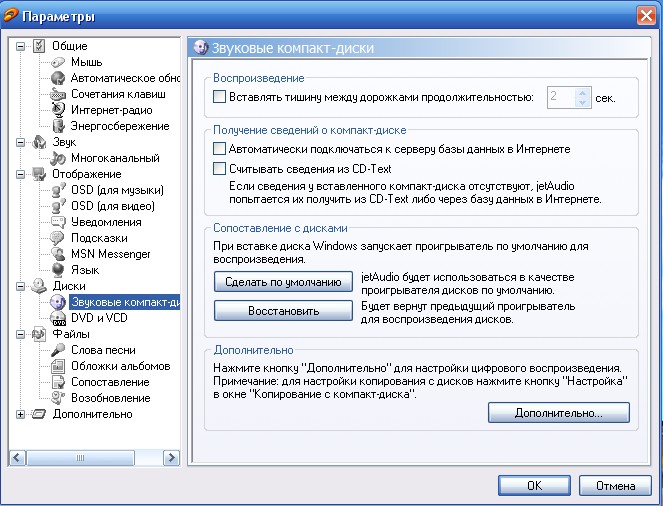Expand the Дополнительно tree node
The image size is (663, 506).
coord(21,414)
